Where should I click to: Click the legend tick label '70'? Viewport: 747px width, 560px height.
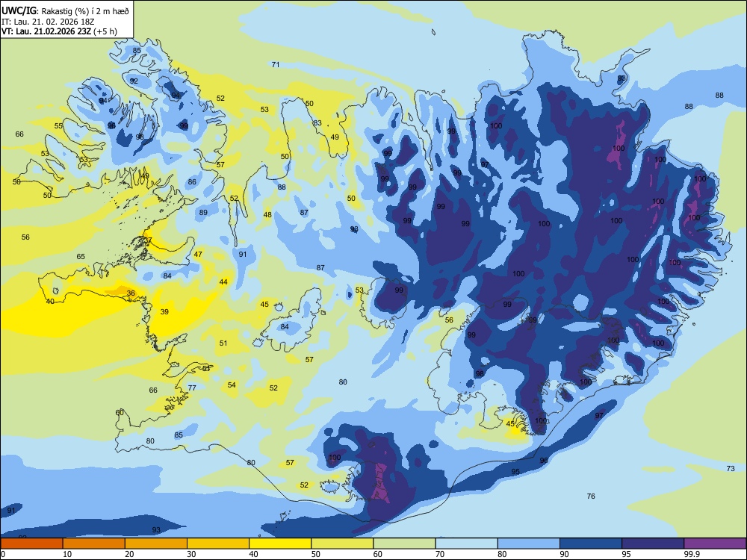pos(440,554)
